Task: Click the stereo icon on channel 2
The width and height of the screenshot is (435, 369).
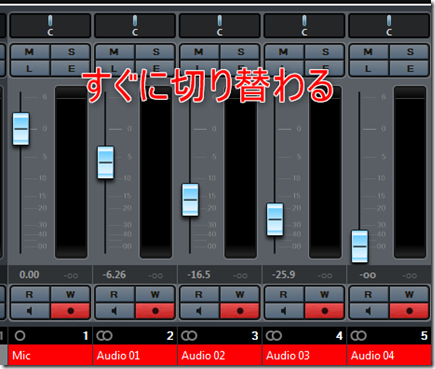Action: 104,336
